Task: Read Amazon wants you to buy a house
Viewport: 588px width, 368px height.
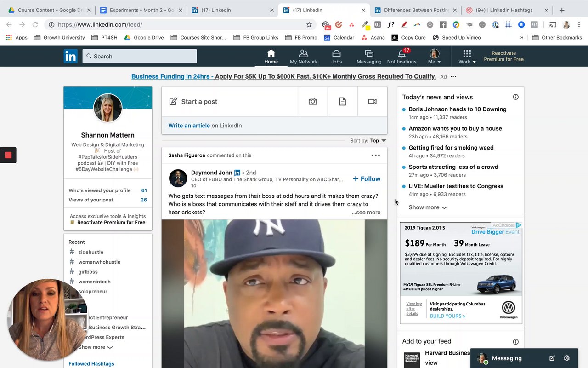Action: click(455, 129)
